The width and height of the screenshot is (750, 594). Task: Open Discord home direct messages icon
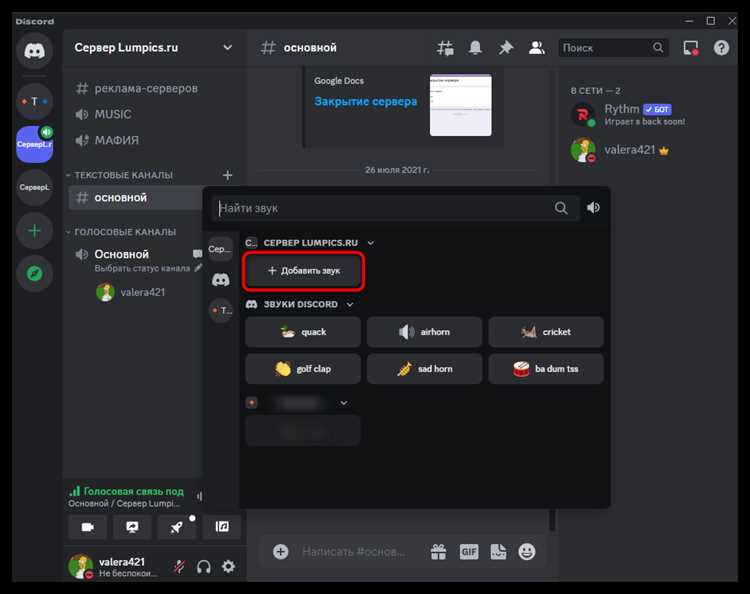[34, 51]
